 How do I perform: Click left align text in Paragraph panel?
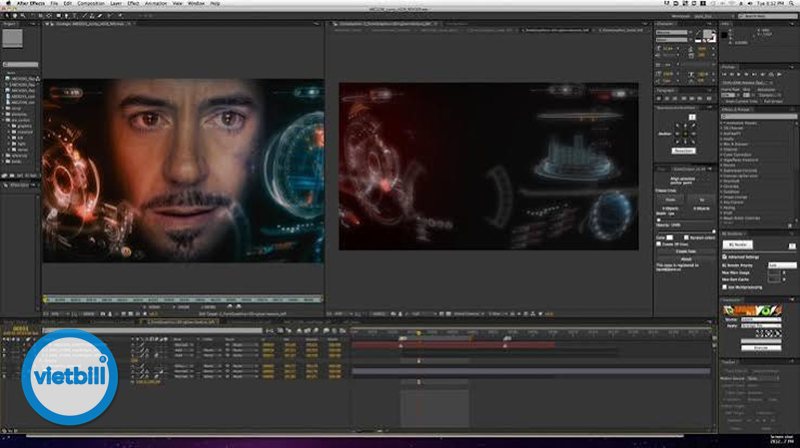(659, 98)
